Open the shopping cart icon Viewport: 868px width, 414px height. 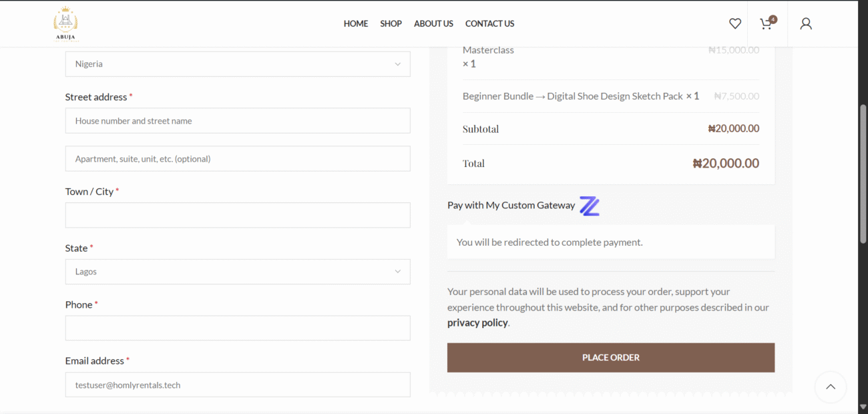pyautogui.click(x=767, y=23)
